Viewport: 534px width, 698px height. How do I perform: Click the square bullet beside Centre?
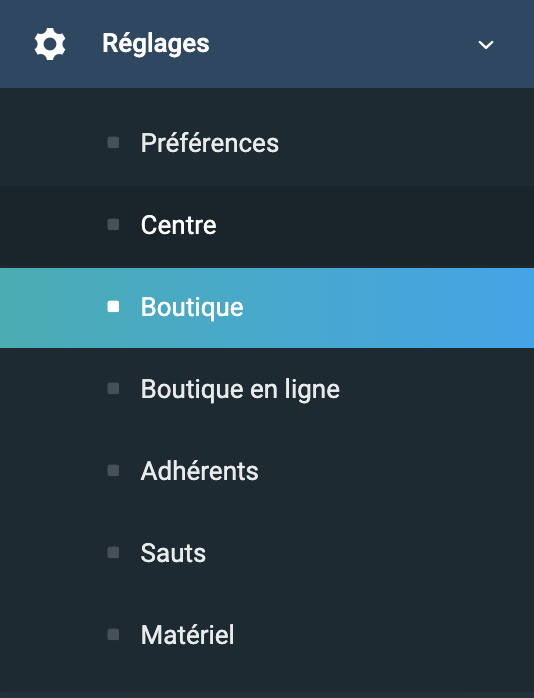[113, 224]
